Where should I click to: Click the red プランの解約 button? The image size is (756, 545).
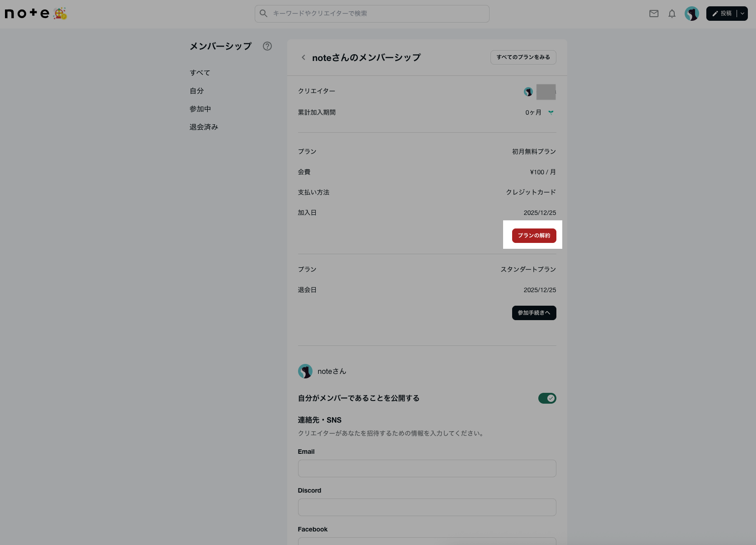coord(534,236)
